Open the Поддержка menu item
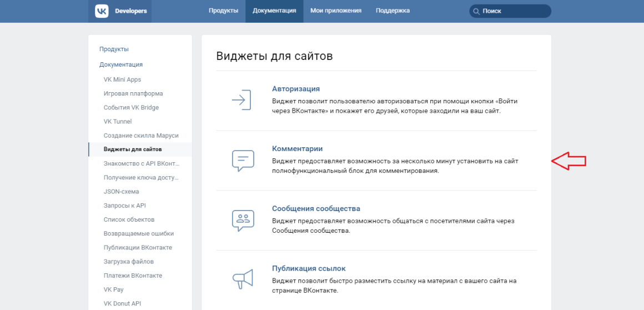This screenshot has height=310, width=644. click(x=393, y=11)
